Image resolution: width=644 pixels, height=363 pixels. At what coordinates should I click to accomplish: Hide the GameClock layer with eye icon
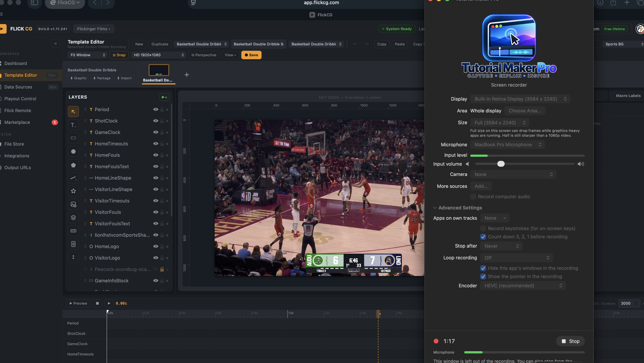pyautogui.click(x=156, y=132)
